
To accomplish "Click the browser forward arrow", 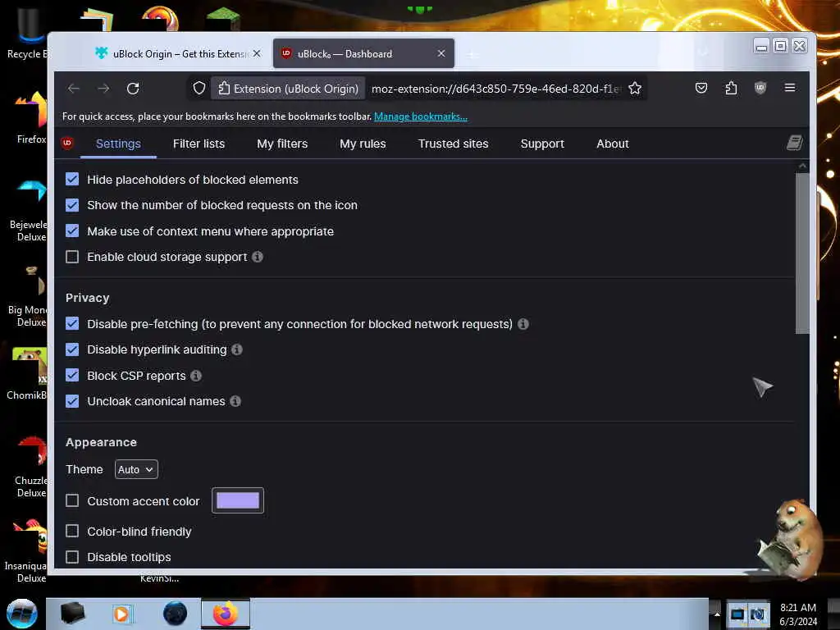I will tap(103, 89).
